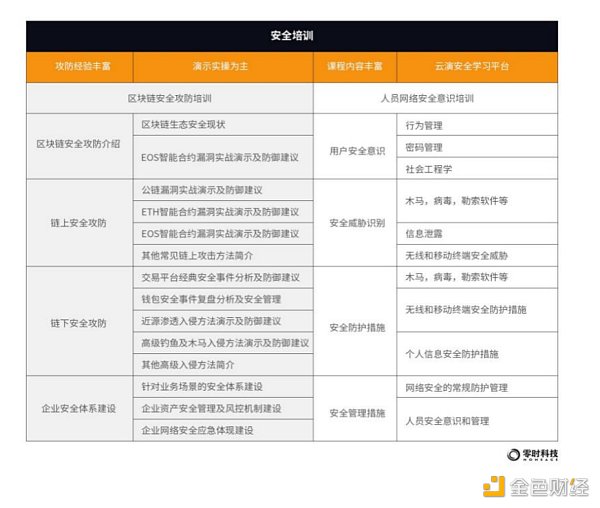Select the 攻防经验丰富 orange header
Image resolution: width=600 pixels, height=508 pixels.
pyautogui.click(x=83, y=67)
